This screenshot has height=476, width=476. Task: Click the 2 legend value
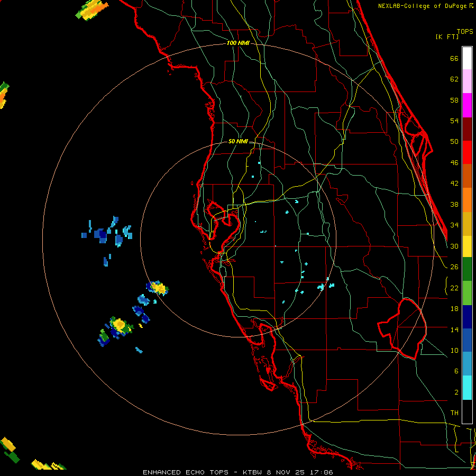point(456,392)
